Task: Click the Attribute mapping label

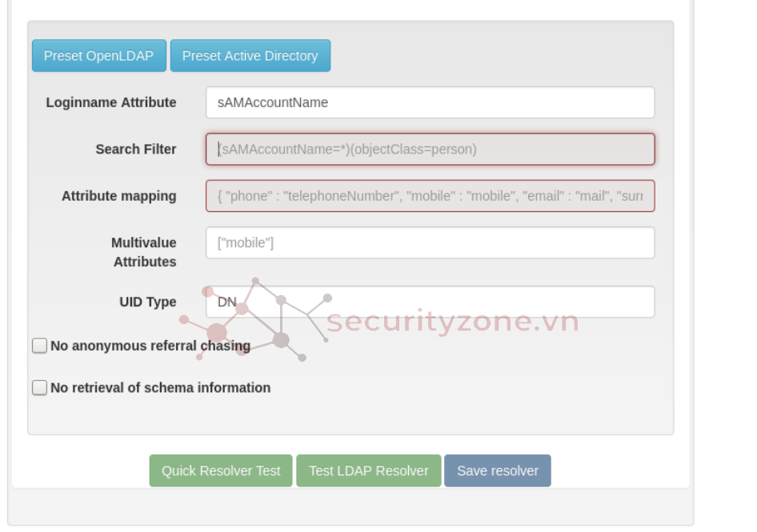Action: coord(119,196)
